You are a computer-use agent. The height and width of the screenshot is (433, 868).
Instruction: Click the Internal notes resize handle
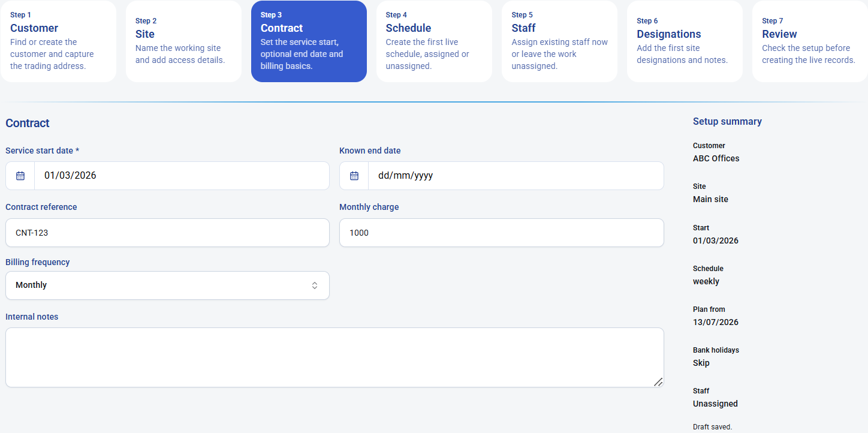(x=658, y=382)
